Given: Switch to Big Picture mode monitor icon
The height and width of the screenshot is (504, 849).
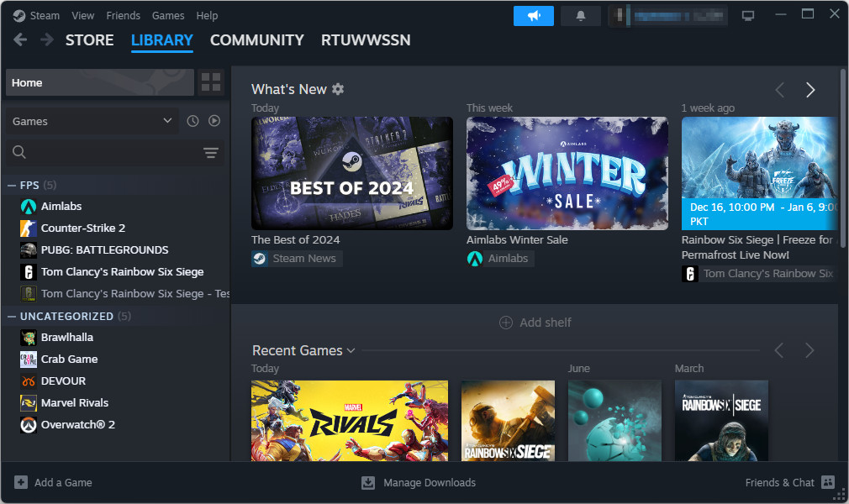Looking at the screenshot, I should pyautogui.click(x=748, y=16).
